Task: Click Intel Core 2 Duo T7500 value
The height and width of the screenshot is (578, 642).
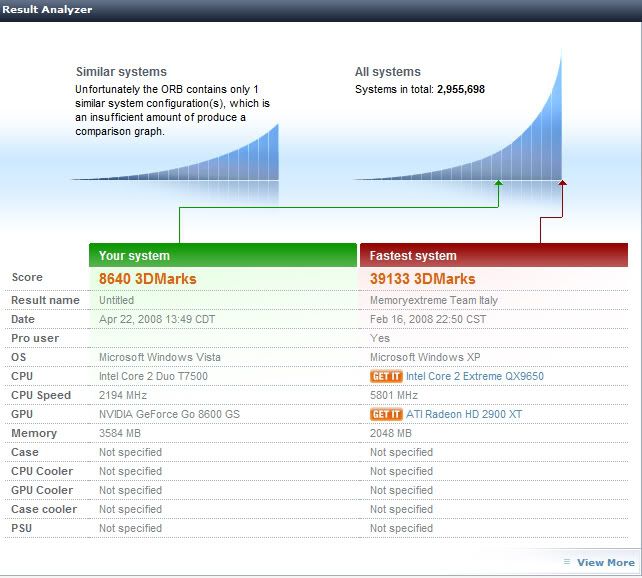Action: 153,376
